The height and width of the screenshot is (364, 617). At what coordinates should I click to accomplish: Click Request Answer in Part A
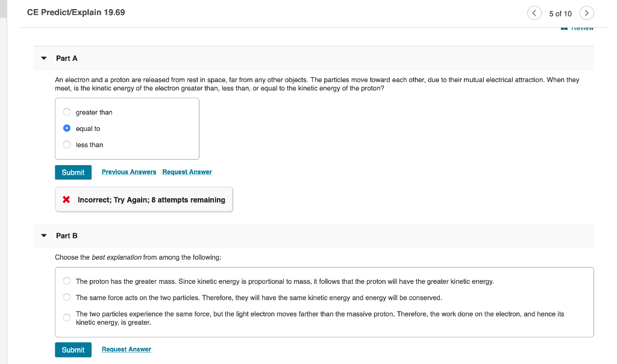(187, 172)
